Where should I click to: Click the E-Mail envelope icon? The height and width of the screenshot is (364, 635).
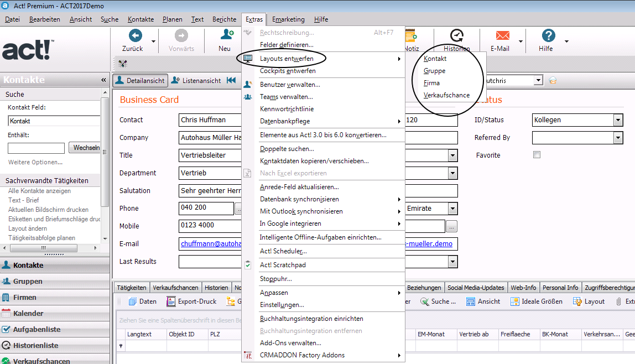pyautogui.click(x=503, y=35)
